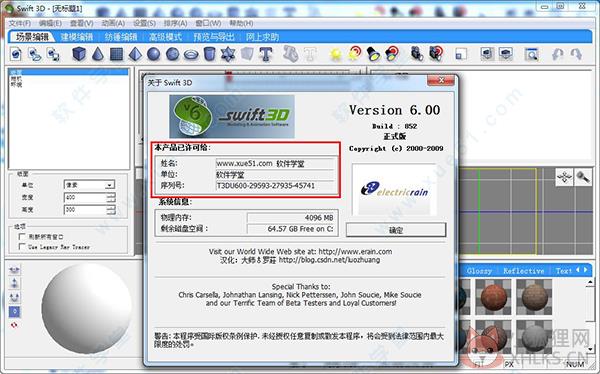Create a geosphere primitive
This screenshot has height=374, width=600.
click(x=173, y=54)
